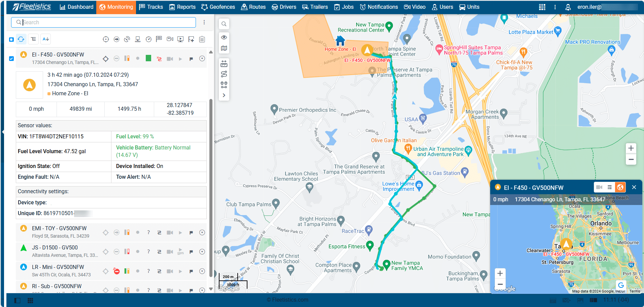Open the options menu next to the search field
The width and height of the screenshot is (644, 307).
point(204,22)
